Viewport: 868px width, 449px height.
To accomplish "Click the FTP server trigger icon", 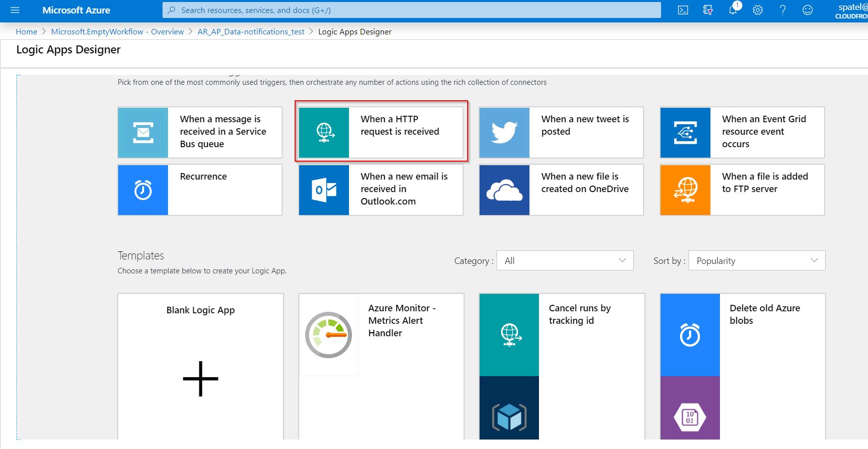I will [x=686, y=190].
